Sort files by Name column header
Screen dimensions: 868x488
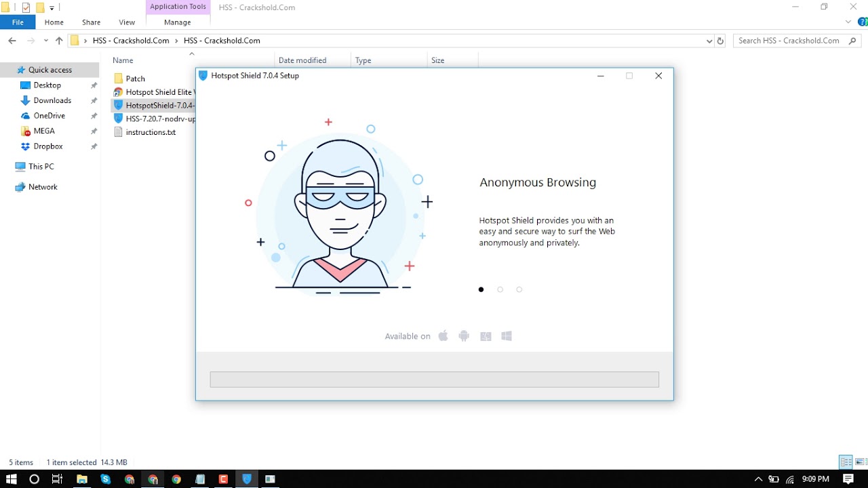point(123,60)
